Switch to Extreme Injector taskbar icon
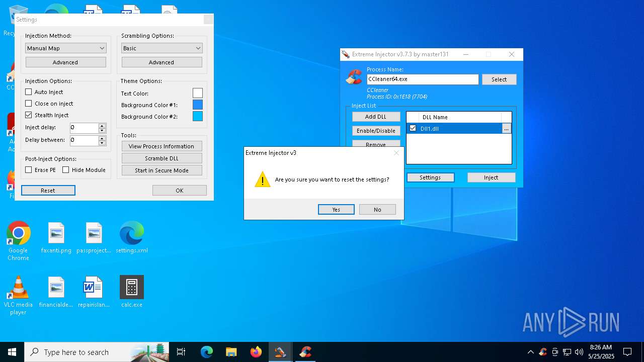This screenshot has width=644, height=362. [x=280, y=352]
